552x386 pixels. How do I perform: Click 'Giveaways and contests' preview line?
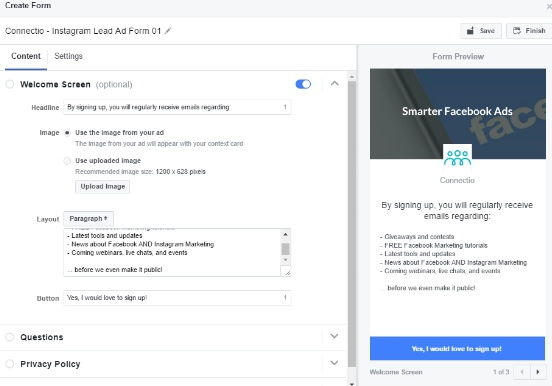(x=418, y=237)
